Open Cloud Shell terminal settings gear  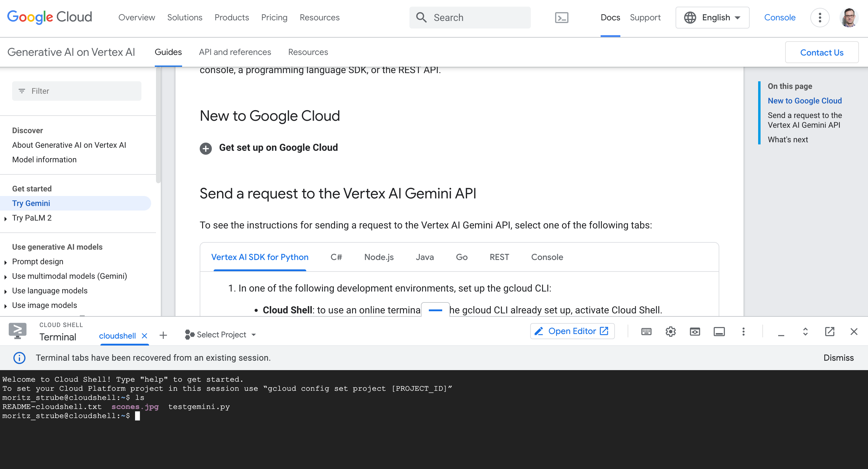click(670, 332)
